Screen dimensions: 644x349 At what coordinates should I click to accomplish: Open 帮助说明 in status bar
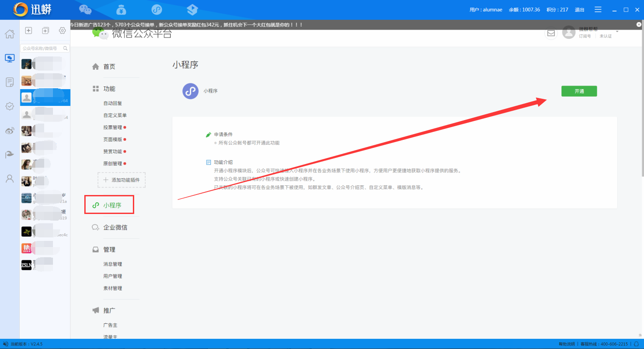click(x=567, y=344)
